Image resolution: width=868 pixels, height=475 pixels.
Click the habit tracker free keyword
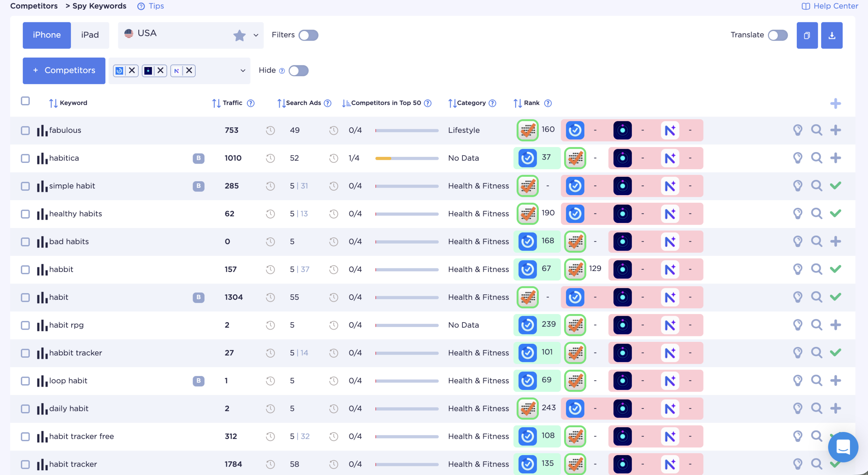tap(81, 436)
